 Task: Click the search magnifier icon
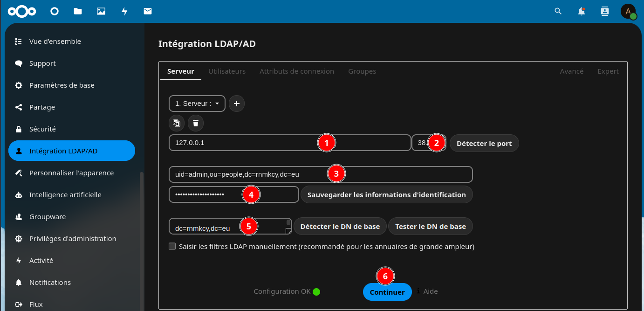coord(558,11)
